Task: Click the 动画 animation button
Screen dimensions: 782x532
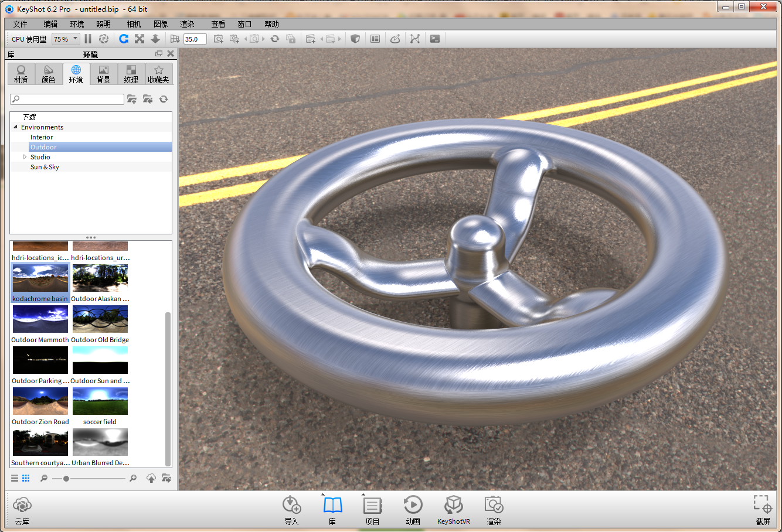Action: pos(413,510)
